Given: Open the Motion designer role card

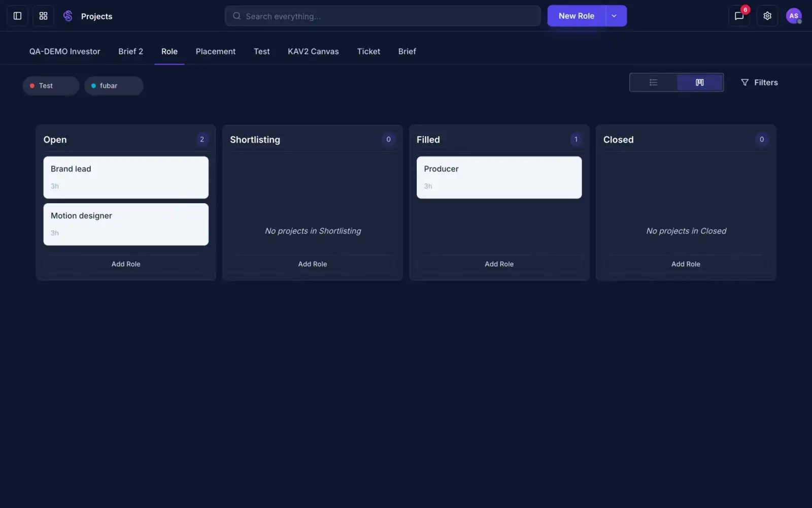Looking at the screenshot, I should (x=126, y=224).
